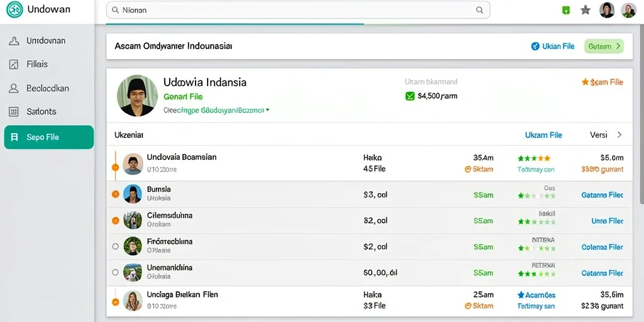Click the Beclodkan person icon in sidebar
This screenshot has height=322, width=644.
[14, 88]
